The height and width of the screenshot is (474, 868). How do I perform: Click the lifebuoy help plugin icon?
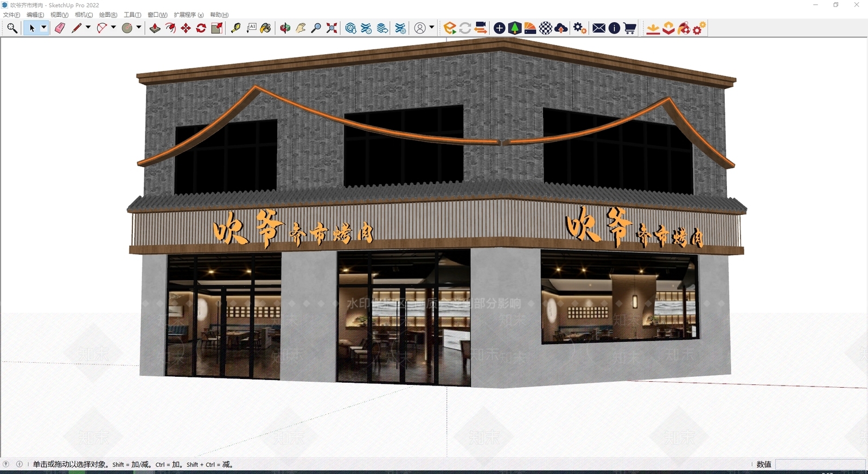coord(684,28)
